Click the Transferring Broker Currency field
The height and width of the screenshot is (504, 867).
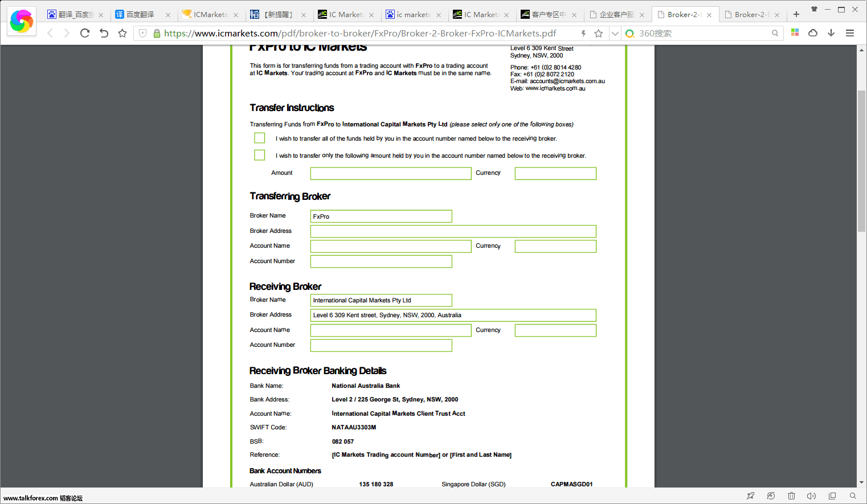(x=555, y=246)
